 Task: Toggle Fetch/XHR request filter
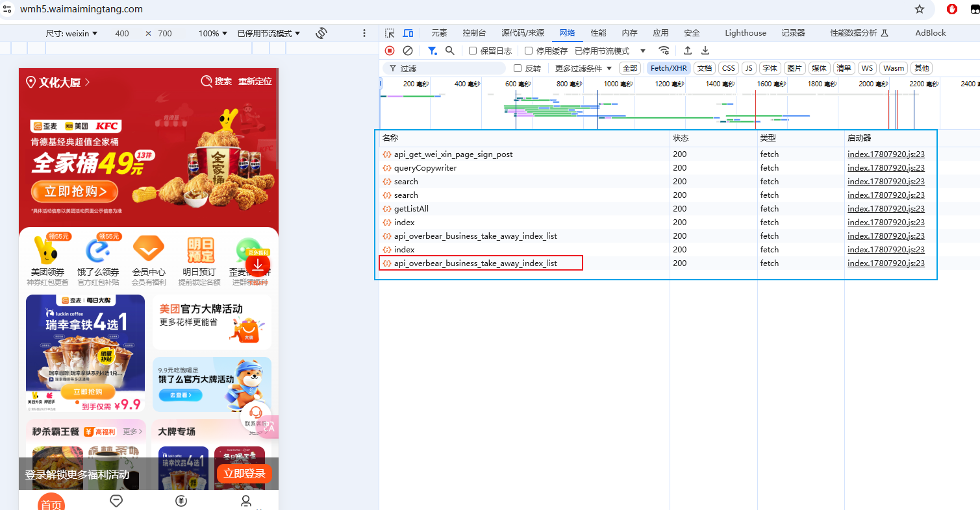[668, 68]
